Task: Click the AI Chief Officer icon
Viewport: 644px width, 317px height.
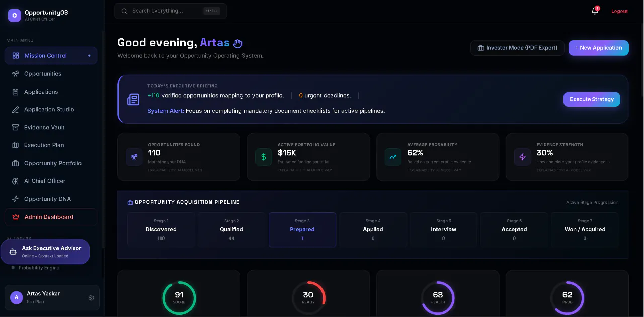Action: 15,181
